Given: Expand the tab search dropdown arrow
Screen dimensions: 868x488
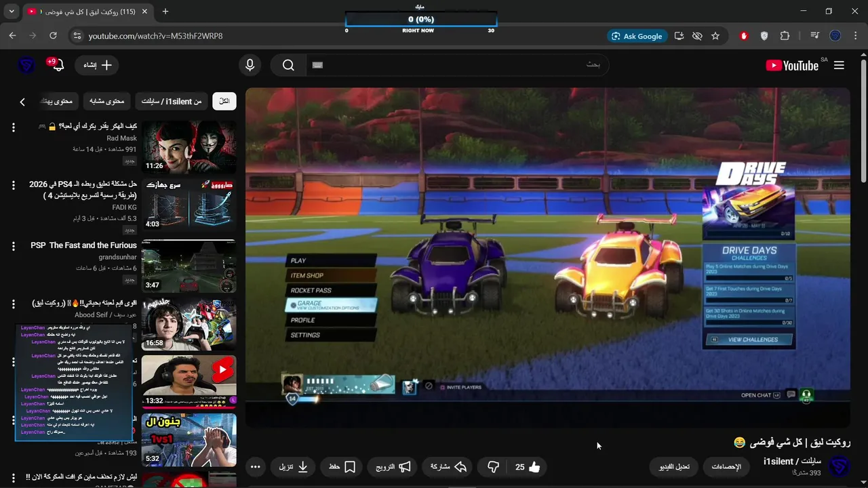Looking at the screenshot, I should click(x=12, y=12).
